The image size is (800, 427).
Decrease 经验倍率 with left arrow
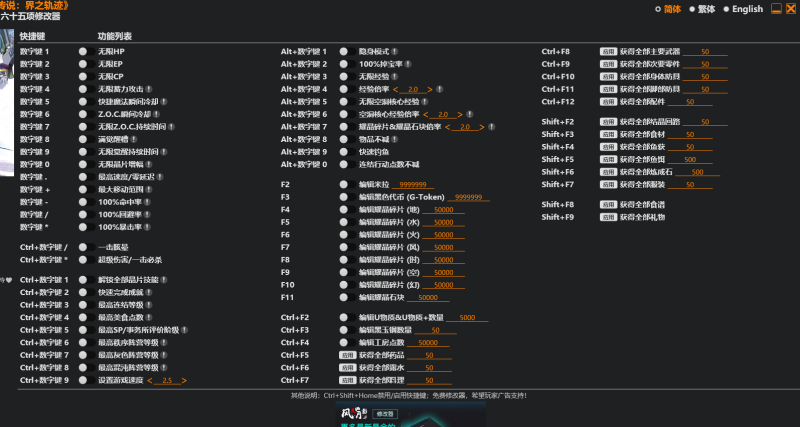tap(395, 89)
